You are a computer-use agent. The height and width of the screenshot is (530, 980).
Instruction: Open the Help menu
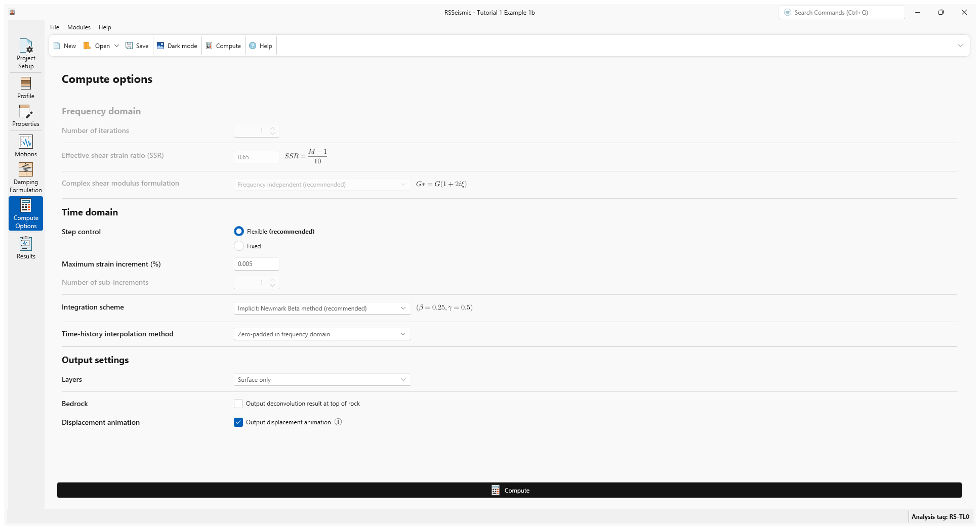pos(105,27)
